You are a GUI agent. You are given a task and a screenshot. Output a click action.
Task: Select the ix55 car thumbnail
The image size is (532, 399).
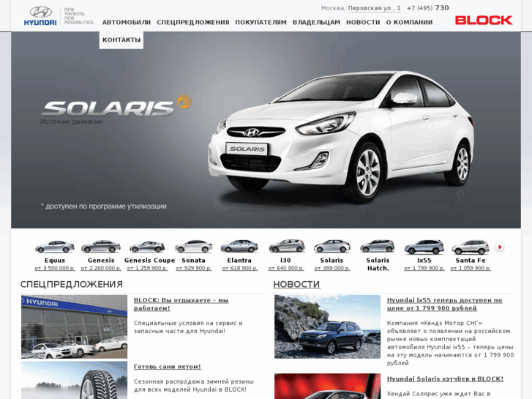tap(424, 247)
